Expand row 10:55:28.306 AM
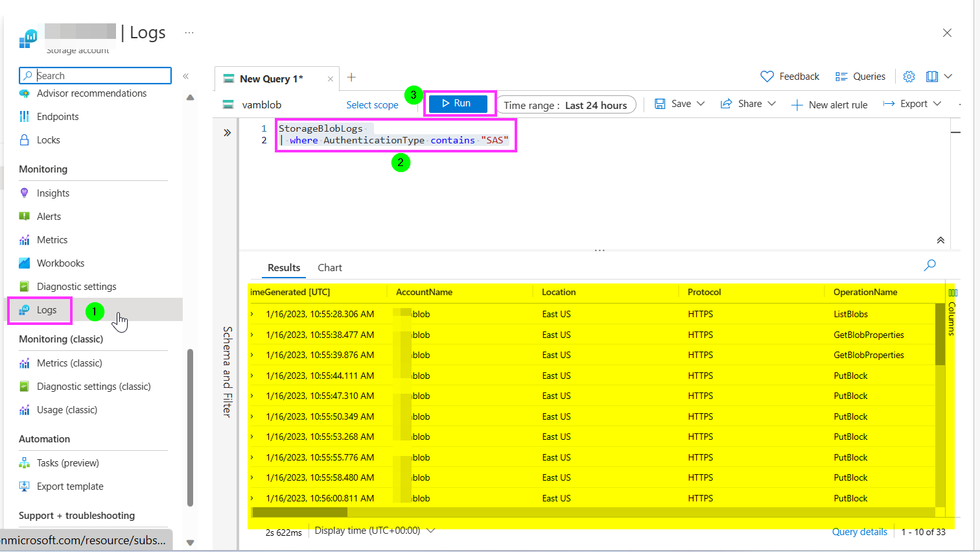The width and height of the screenshot is (980, 552). [252, 314]
